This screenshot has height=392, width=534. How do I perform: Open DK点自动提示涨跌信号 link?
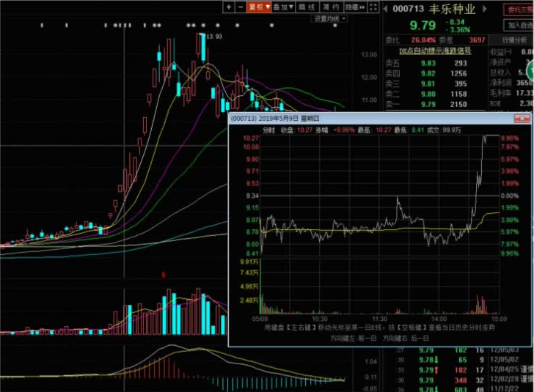coord(435,51)
